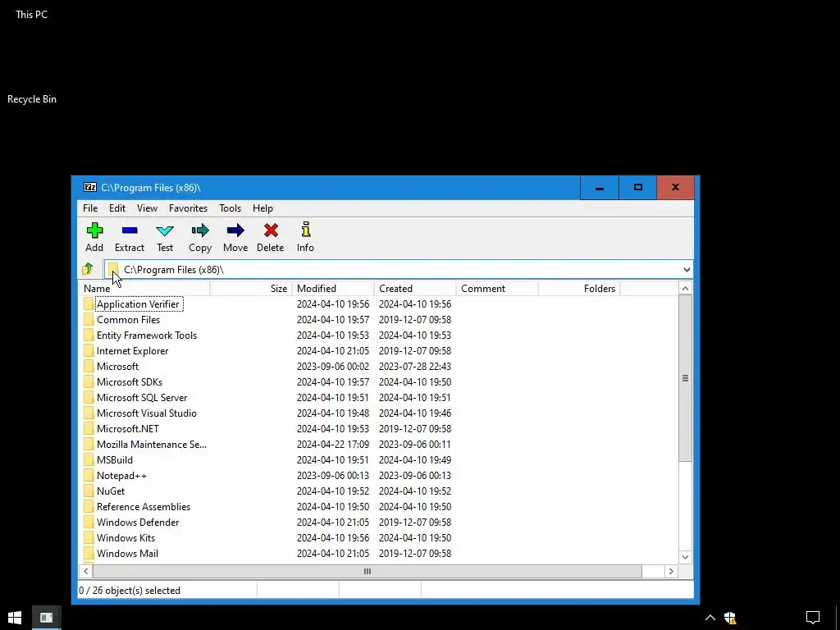Click the Move toolbar icon
This screenshot has width=840, height=630.
(235, 231)
